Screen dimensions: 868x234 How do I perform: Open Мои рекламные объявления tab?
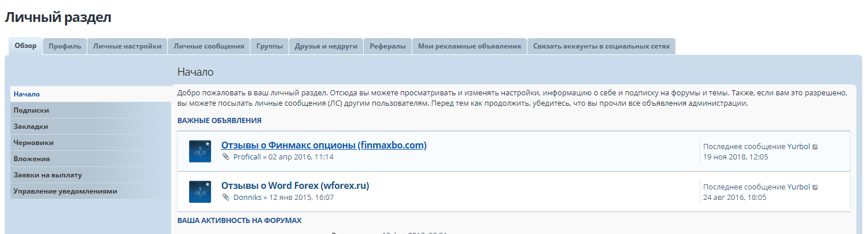pos(469,46)
